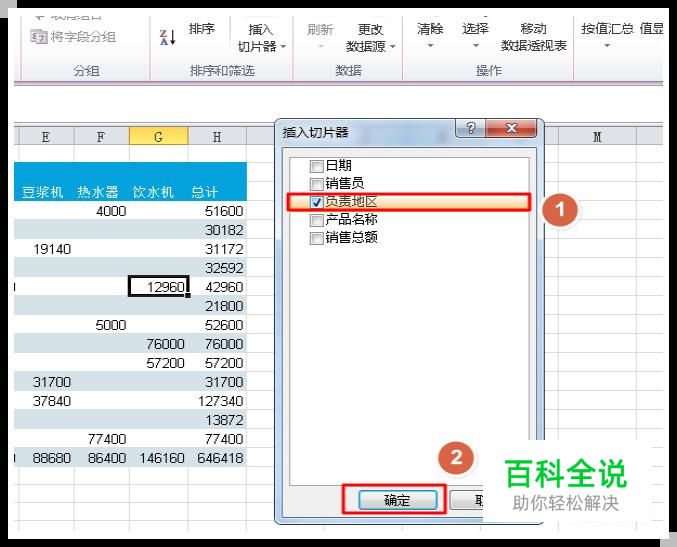Screen dimensions: 677x547
Task: Select 总计 cell 57200 in column H
Action: coord(217,363)
